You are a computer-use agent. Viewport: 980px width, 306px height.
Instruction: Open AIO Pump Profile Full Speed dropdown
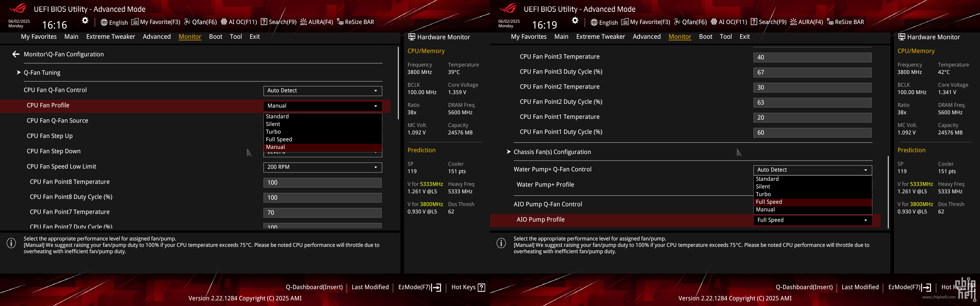[x=813, y=220]
